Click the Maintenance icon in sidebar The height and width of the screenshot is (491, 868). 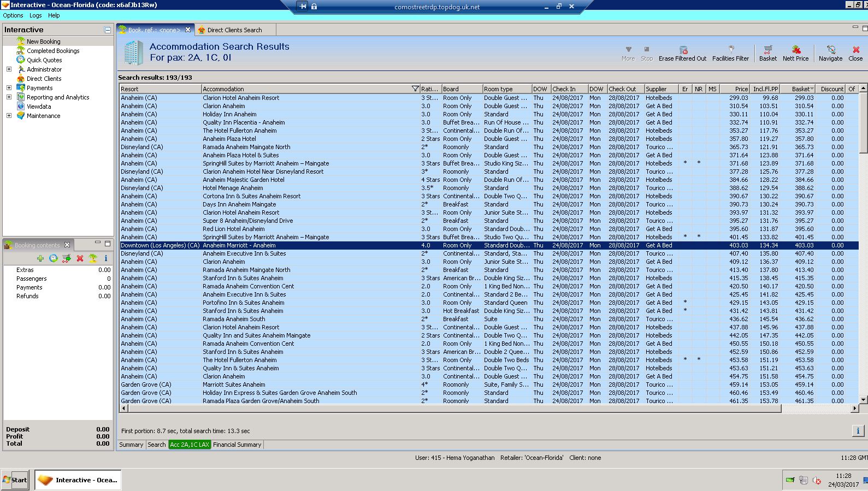21,115
